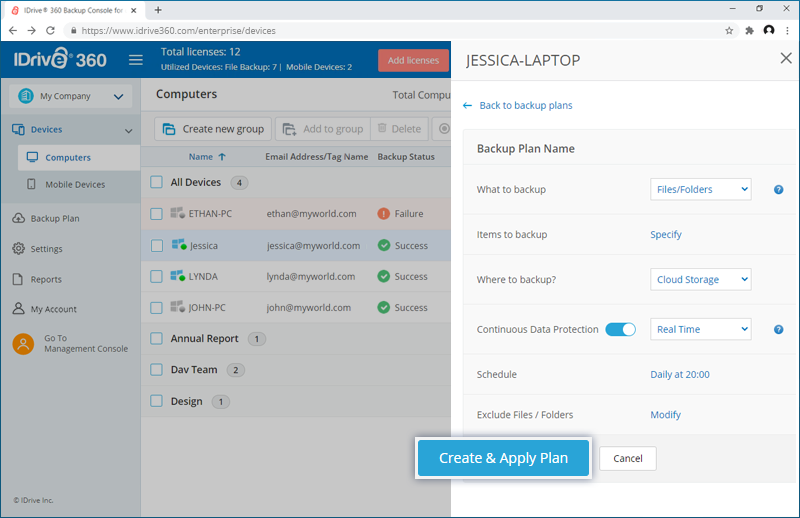Open the Real Time dropdown
This screenshot has width=800, height=518.
coord(701,329)
